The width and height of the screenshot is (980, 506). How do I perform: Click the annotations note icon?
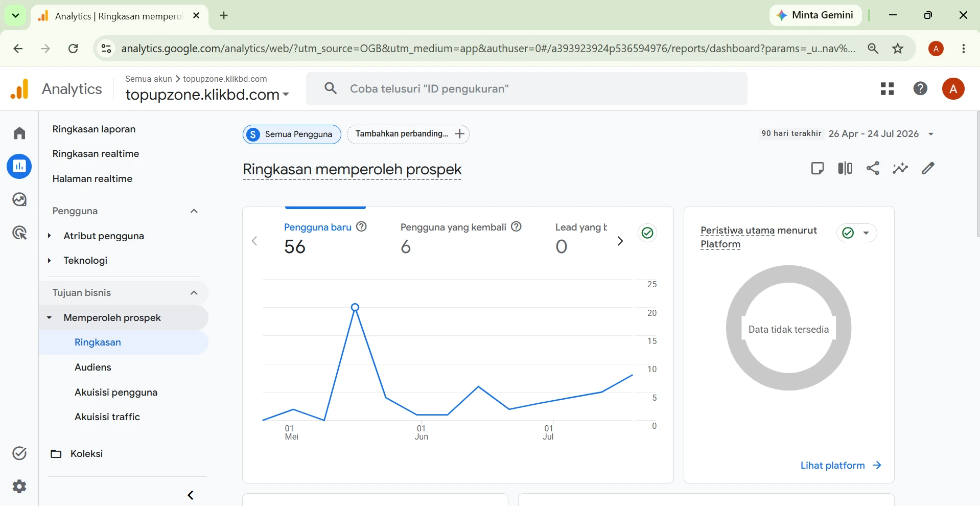tap(818, 168)
